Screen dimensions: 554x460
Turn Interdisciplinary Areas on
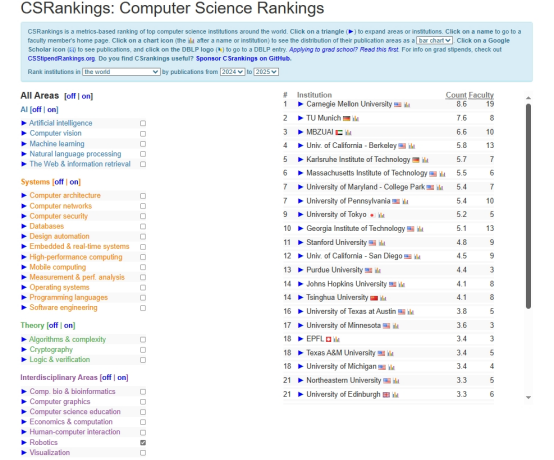[x=122, y=378]
